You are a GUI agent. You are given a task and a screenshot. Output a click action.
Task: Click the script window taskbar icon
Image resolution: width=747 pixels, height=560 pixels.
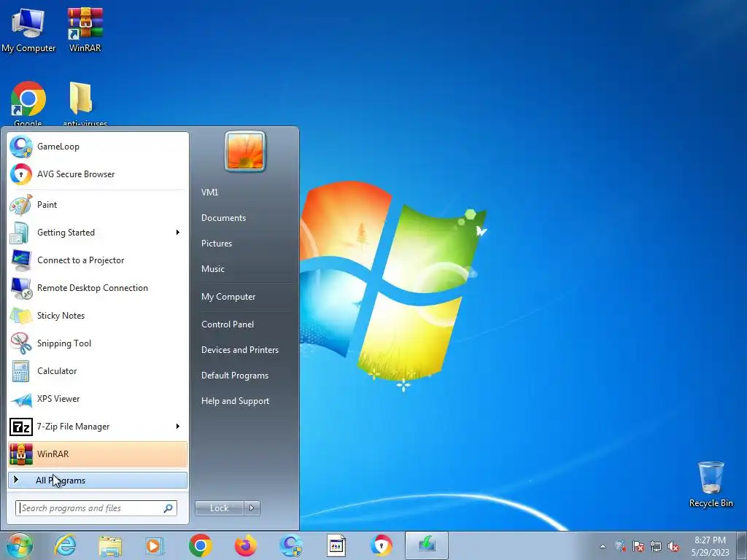[336, 545]
